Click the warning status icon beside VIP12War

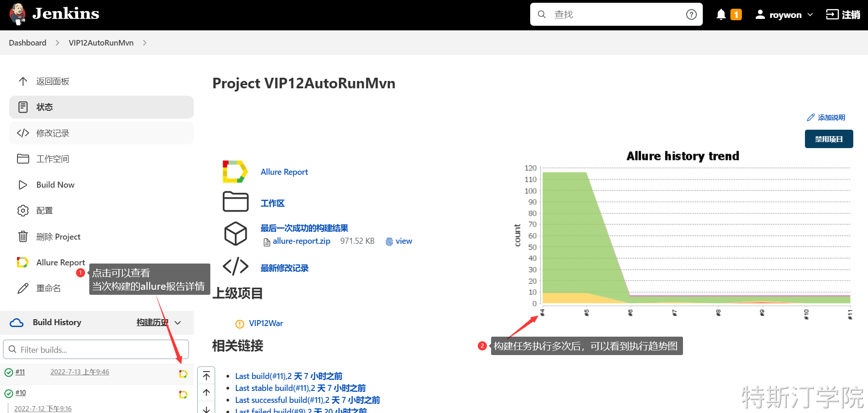pos(240,324)
